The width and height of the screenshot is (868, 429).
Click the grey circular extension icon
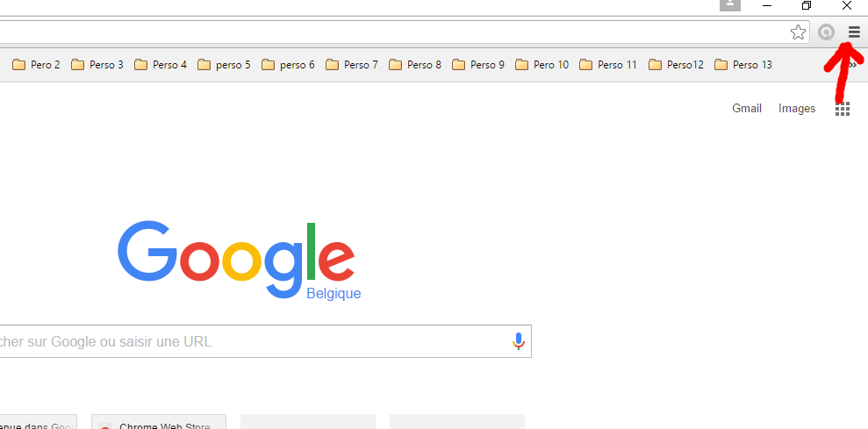click(826, 32)
